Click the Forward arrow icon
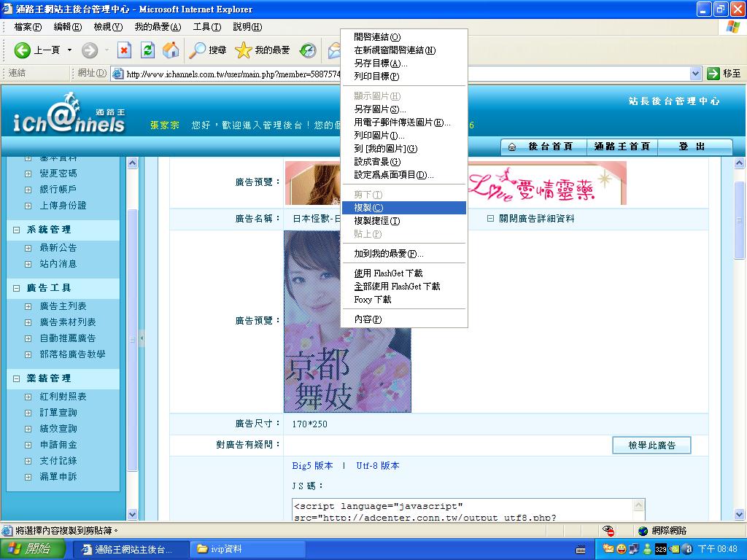 [x=90, y=50]
